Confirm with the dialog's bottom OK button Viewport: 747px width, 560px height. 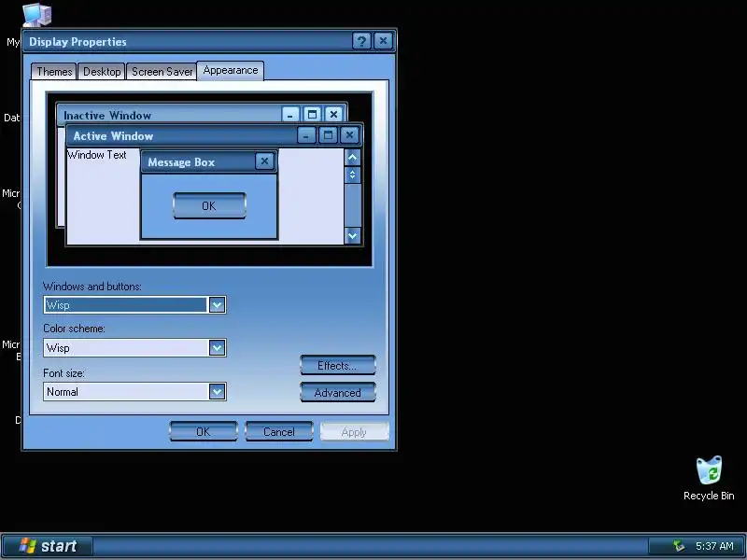pos(203,431)
